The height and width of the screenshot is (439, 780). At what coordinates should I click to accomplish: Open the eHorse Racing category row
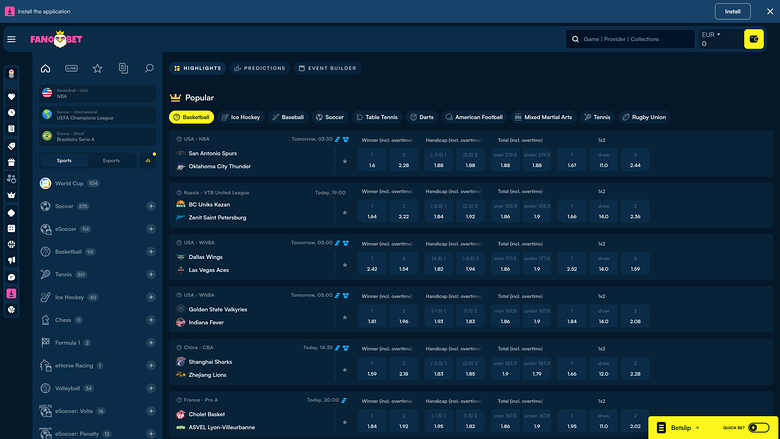pos(98,365)
